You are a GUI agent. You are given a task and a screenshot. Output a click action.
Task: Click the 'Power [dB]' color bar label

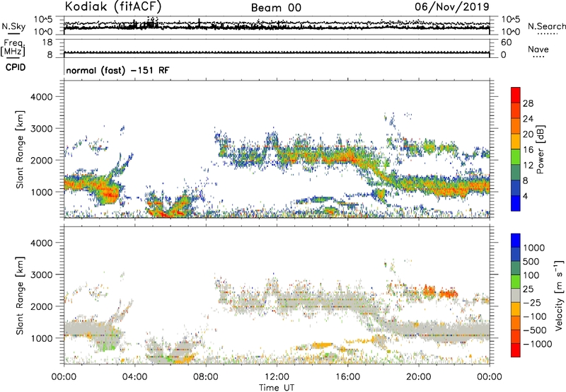point(541,149)
